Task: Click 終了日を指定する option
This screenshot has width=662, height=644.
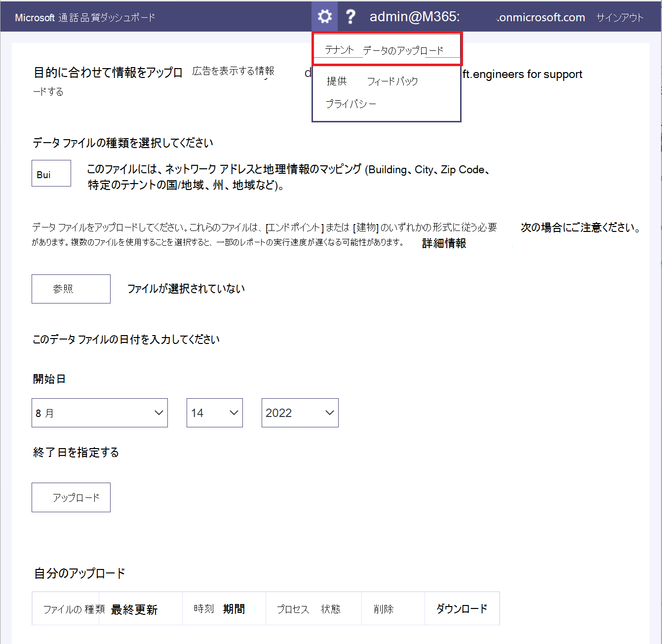Action: pos(76,452)
